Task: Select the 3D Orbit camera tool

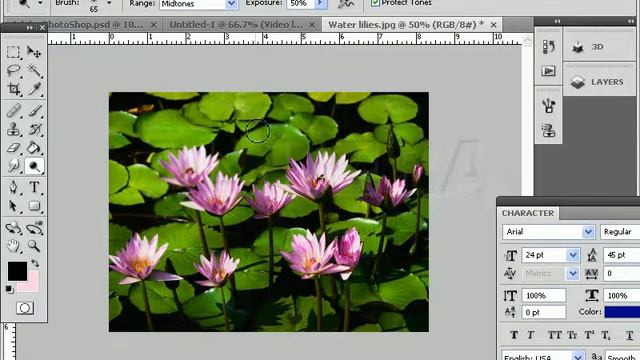Action: pos(34,228)
